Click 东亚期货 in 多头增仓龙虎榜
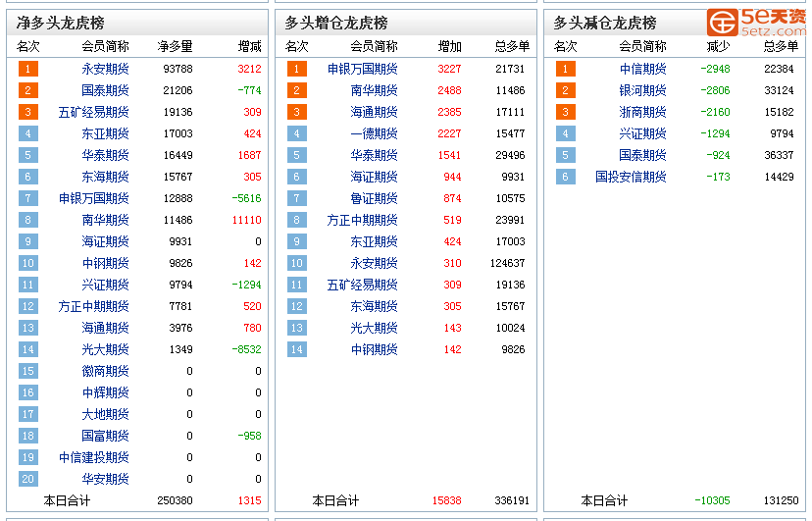The height and width of the screenshot is (521, 812). (x=374, y=241)
